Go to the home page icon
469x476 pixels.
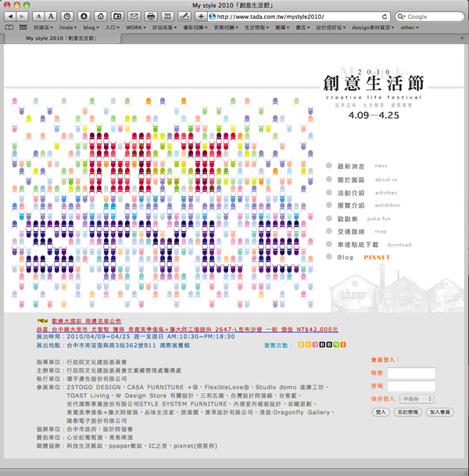[101, 16]
